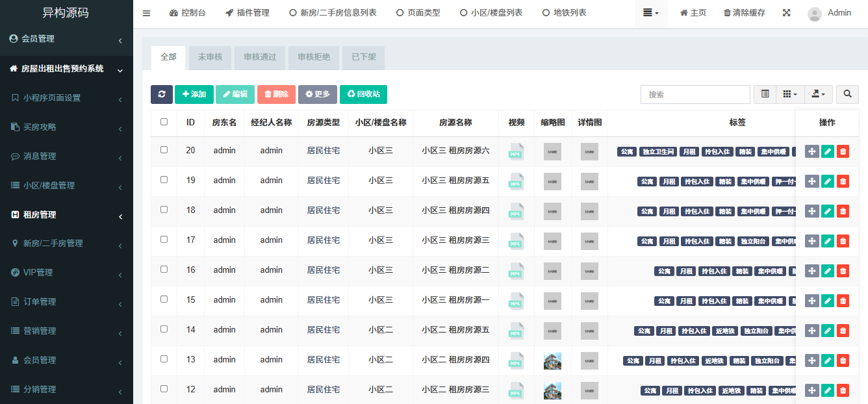
Task: Tick the checkbox for row ID 20
Action: click(164, 149)
